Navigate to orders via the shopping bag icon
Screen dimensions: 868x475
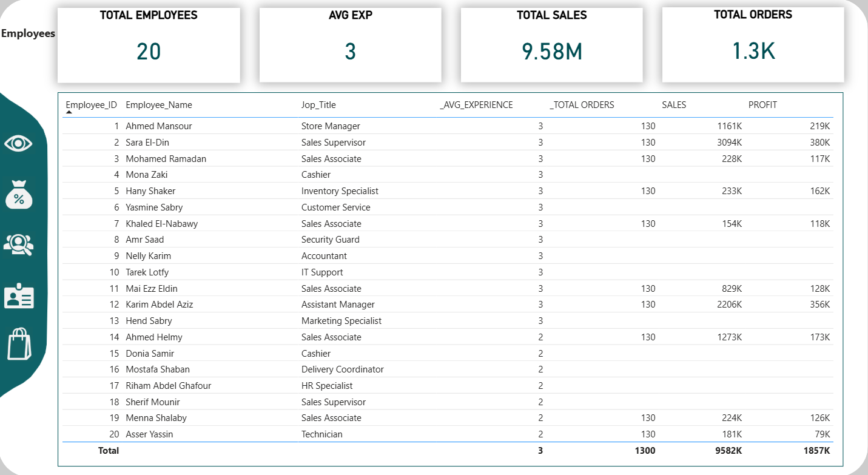[19, 345]
